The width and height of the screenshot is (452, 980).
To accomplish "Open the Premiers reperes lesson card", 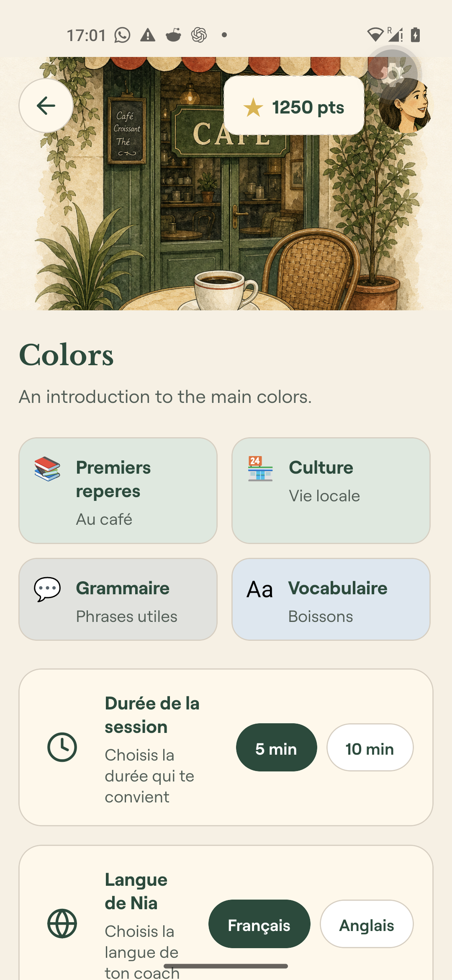I will [x=118, y=491].
